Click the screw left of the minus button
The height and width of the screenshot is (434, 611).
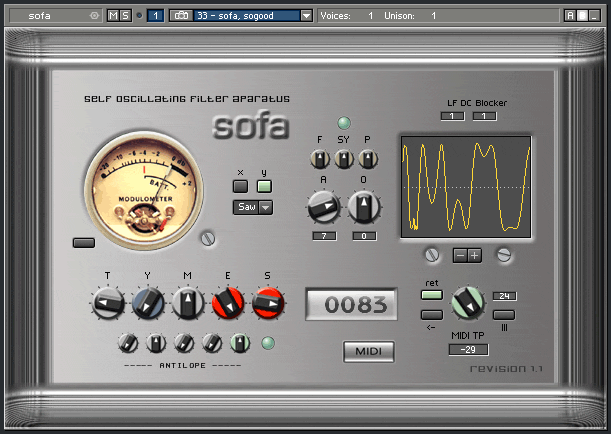[432, 255]
